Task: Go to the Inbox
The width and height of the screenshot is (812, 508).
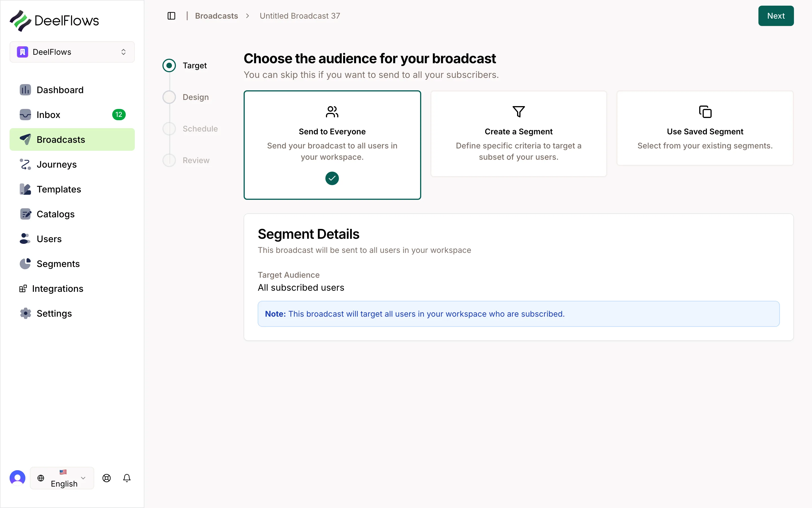Action: (x=72, y=115)
